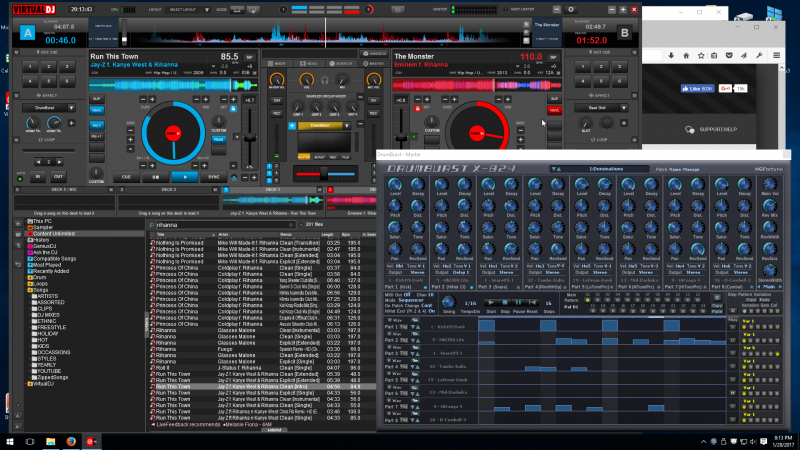
Task: Switch to the MASTER tab
Action: pos(373,64)
